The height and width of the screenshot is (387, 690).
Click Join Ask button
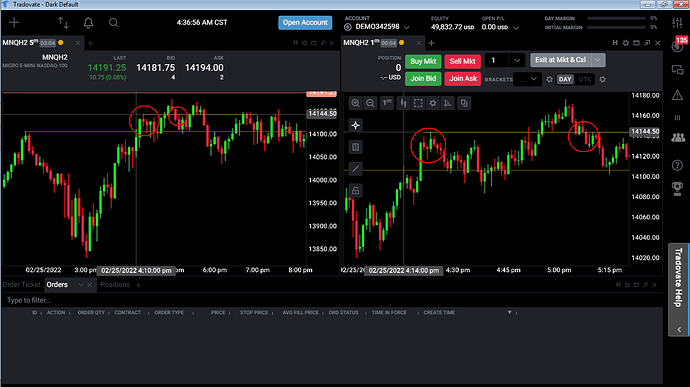tap(462, 79)
